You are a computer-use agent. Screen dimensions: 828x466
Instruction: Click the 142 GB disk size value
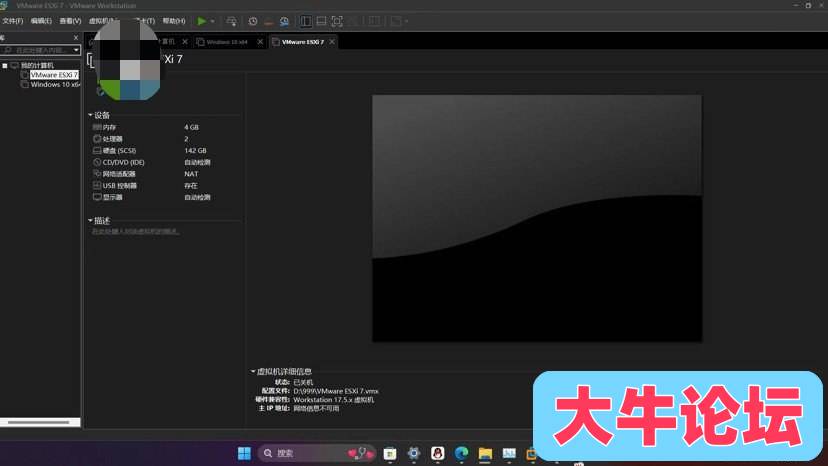(x=195, y=151)
